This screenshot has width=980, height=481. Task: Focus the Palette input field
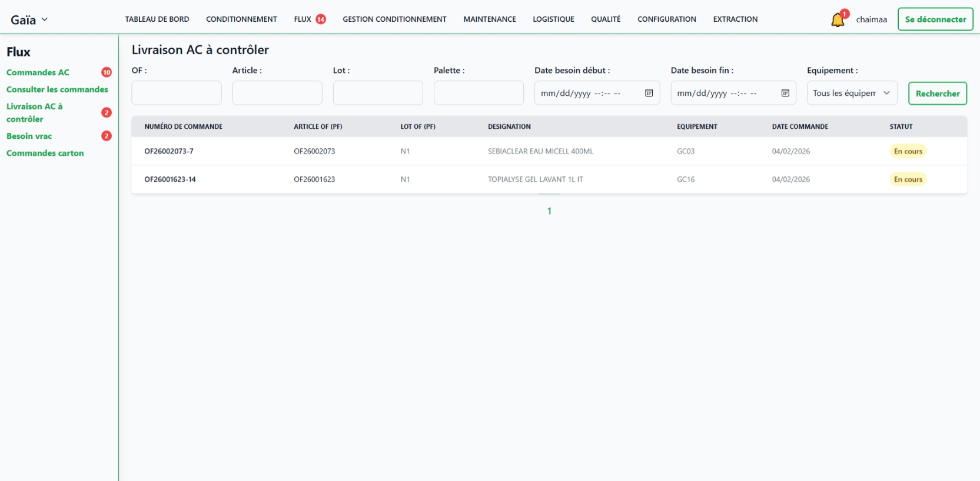(x=479, y=93)
